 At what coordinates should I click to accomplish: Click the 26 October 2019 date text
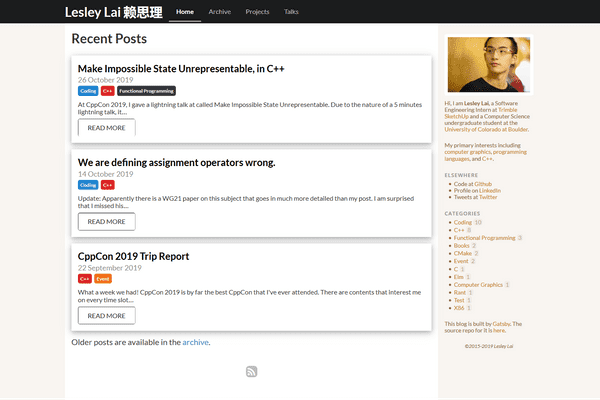pyautogui.click(x=106, y=80)
